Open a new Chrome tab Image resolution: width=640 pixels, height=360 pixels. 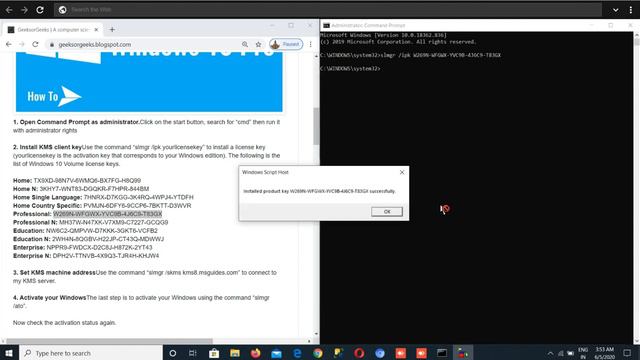point(112,29)
